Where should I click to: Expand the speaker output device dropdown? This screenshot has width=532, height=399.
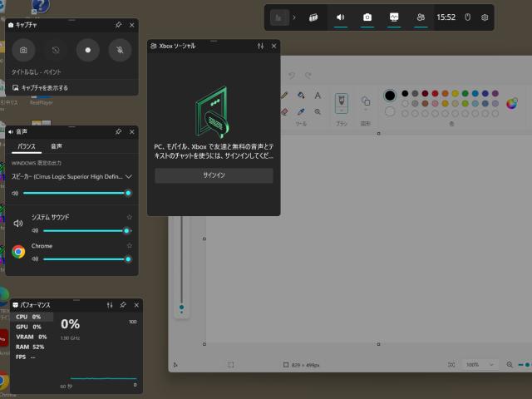coord(129,176)
